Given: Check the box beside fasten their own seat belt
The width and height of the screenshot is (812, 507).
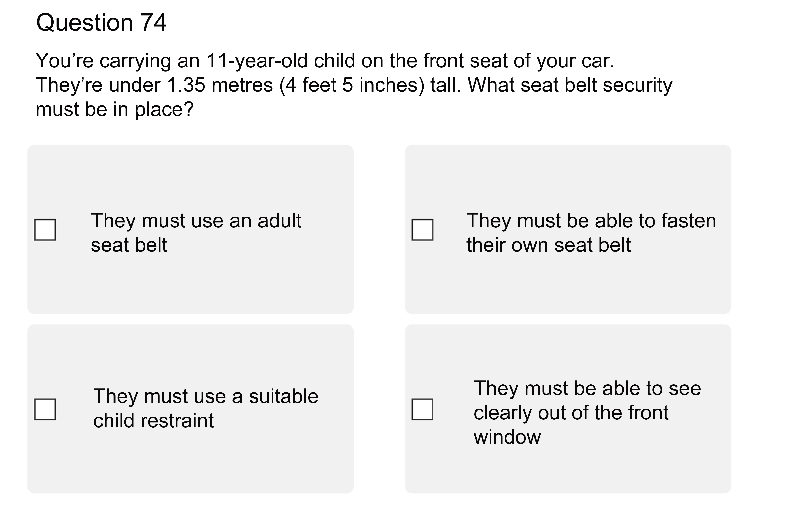Looking at the screenshot, I should coord(422,230).
